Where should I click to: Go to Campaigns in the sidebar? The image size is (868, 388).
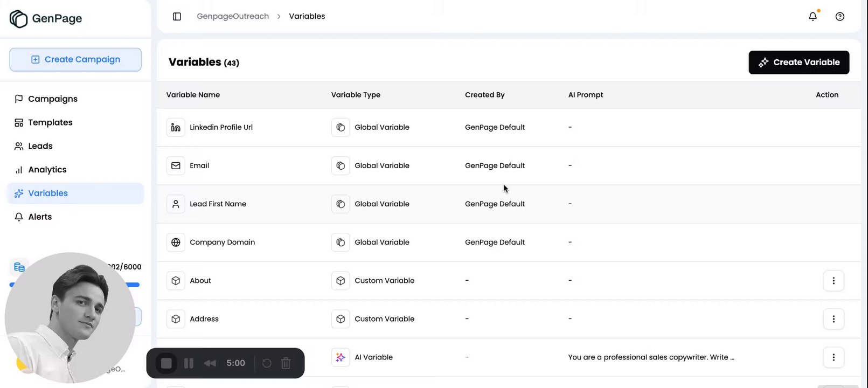[52, 99]
